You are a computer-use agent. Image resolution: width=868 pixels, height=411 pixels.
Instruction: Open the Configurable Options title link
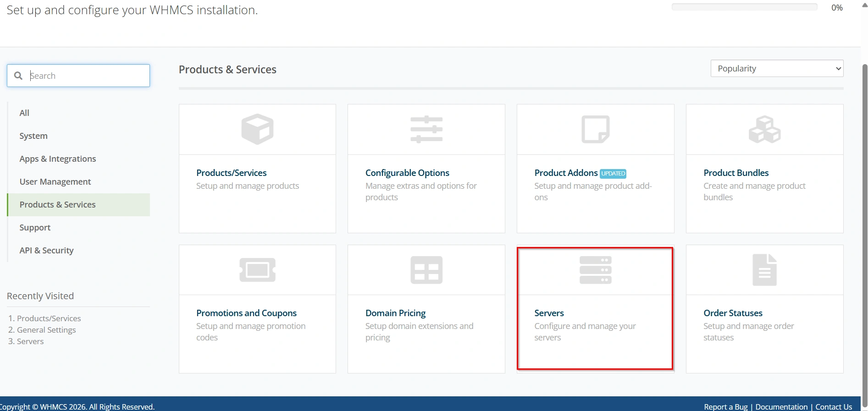[407, 173]
